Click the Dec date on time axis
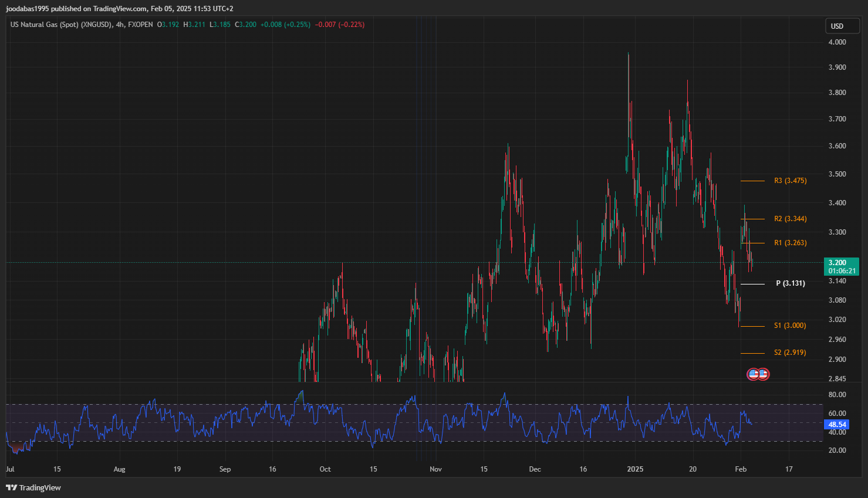 point(535,469)
